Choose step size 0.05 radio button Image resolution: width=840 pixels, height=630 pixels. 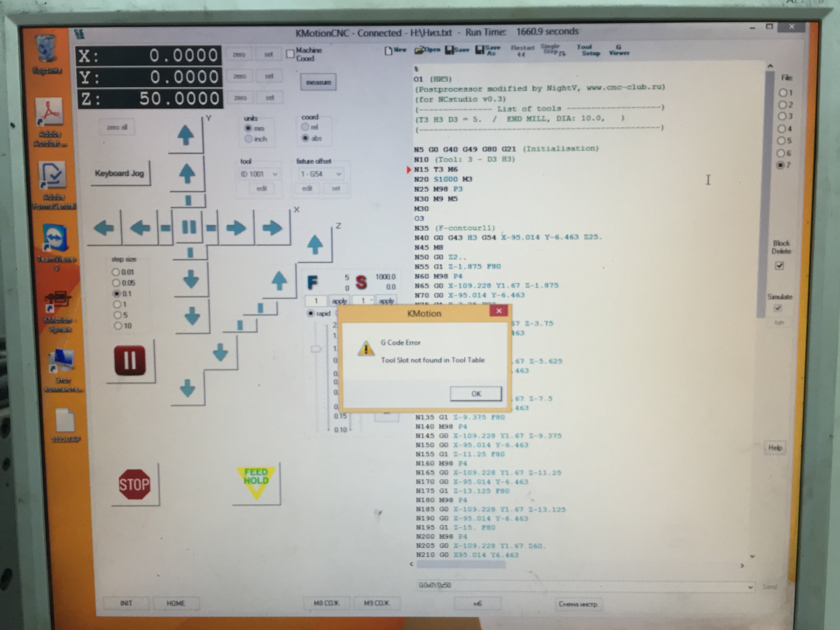coord(116,283)
